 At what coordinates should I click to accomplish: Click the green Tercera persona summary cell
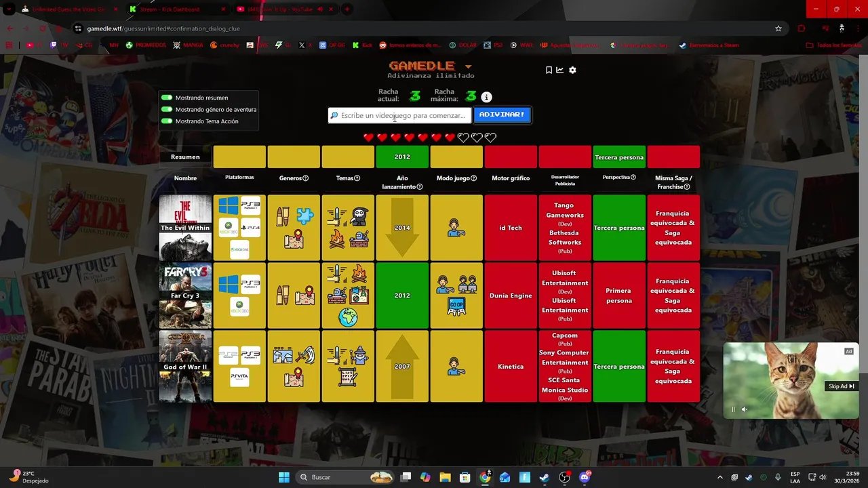click(x=619, y=157)
